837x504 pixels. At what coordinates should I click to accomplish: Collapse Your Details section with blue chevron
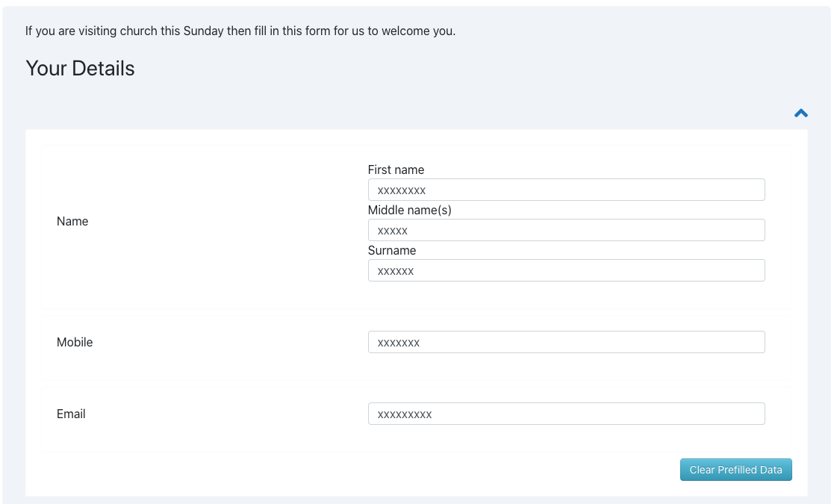click(800, 113)
